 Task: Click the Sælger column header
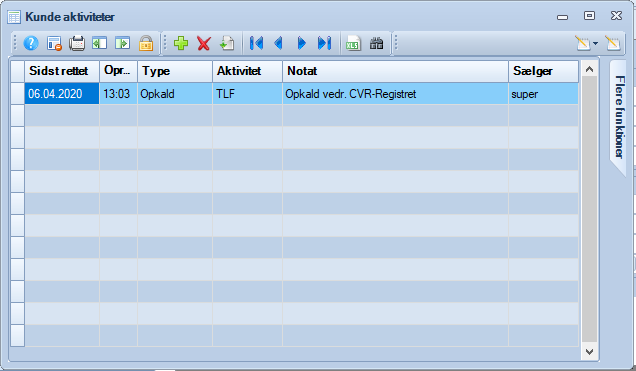point(544,71)
